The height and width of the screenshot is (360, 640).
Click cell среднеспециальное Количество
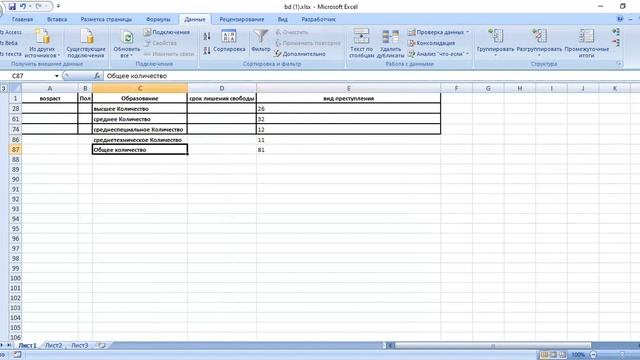click(140, 129)
